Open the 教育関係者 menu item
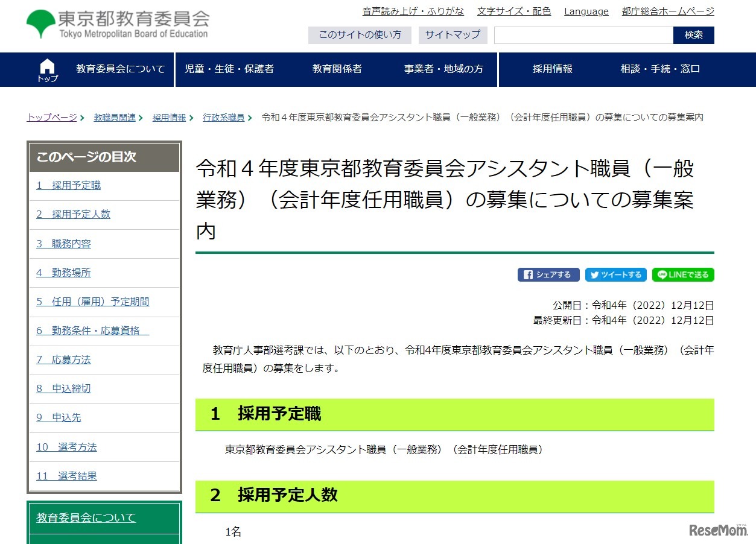Image resolution: width=756 pixels, height=544 pixels. (337, 69)
